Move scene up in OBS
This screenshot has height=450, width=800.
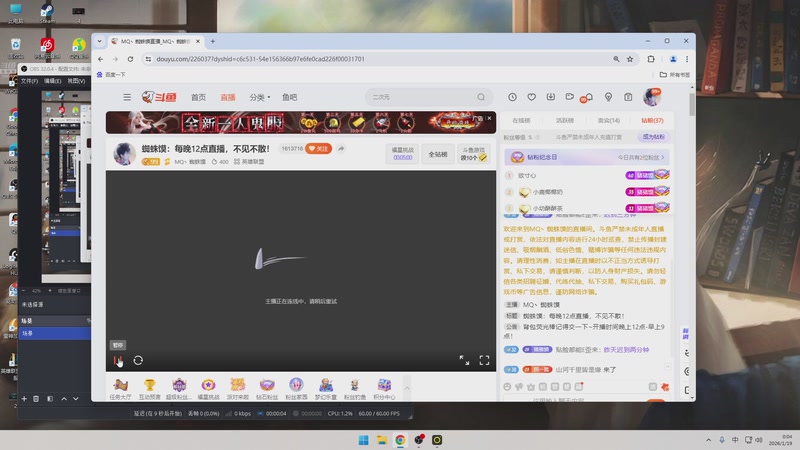coord(64,398)
